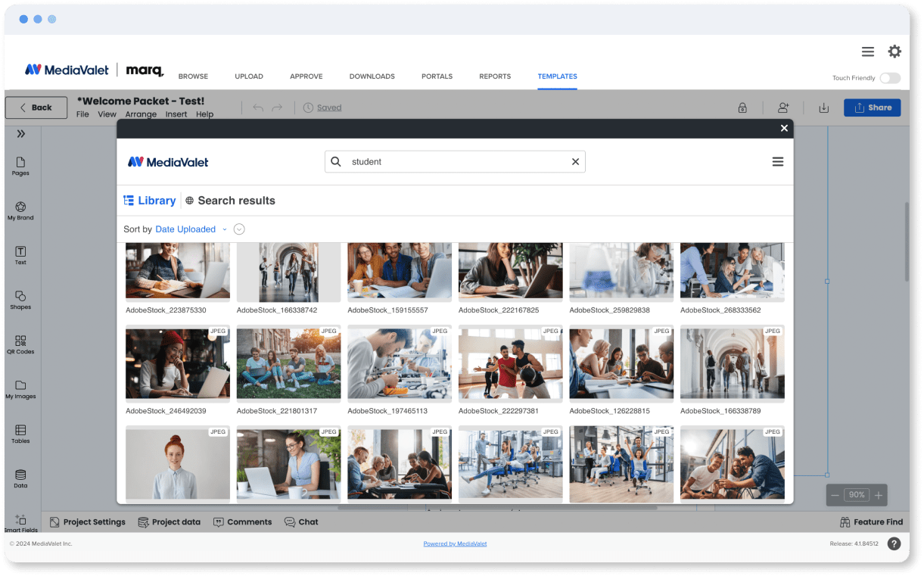924x576 pixels.
Task: Select the Shapes panel icon
Action: (20, 300)
